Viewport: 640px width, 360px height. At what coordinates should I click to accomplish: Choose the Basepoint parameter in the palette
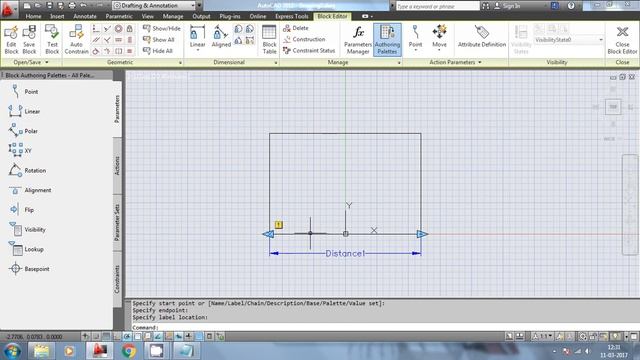pos(29,269)
